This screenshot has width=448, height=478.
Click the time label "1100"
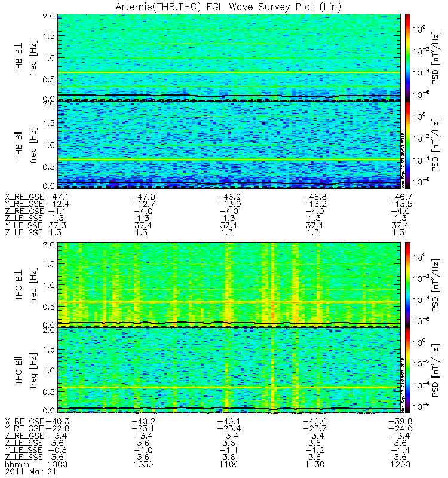pos(229,465)
